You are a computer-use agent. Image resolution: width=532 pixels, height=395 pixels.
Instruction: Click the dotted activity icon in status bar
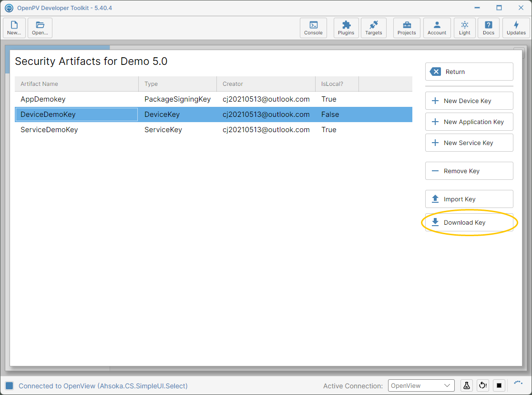[x=518, y=383]
